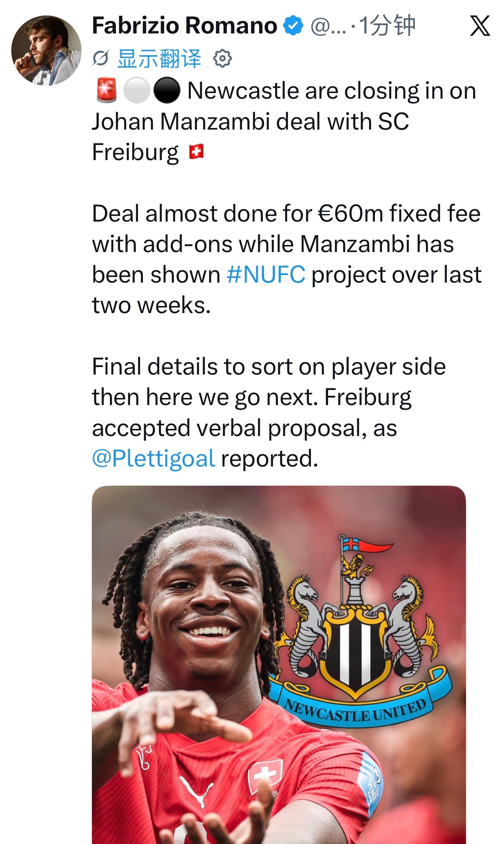Show translation via 显示翻译 link
504x844 pixels.
(x=159, y=59)
